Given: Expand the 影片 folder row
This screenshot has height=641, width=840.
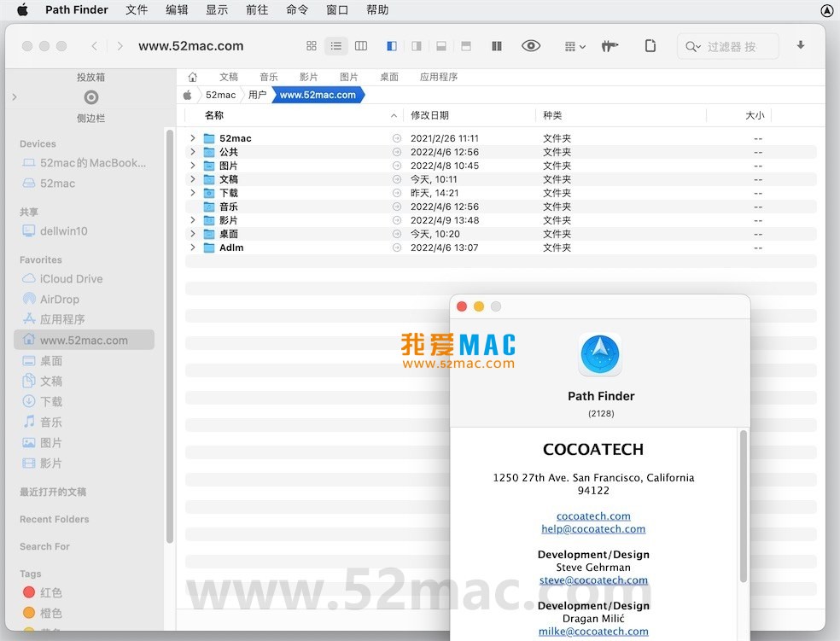Looking at the screenshot, I should coord(193,220).
